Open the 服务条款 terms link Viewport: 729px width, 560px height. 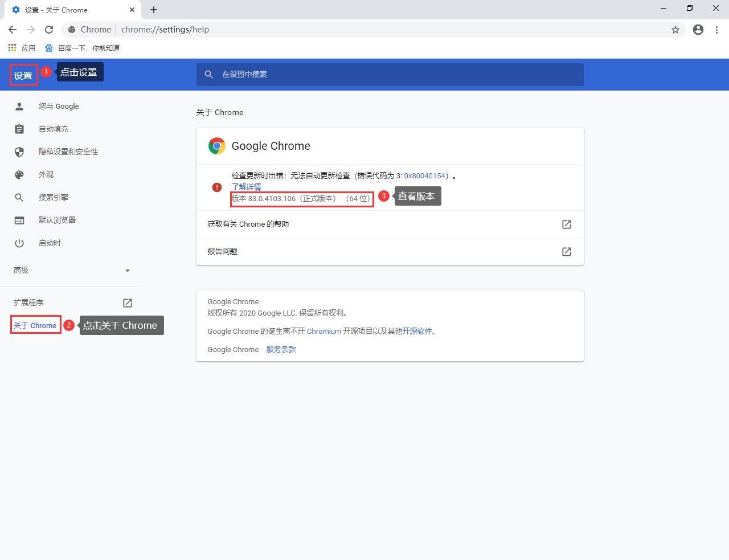pyautogui.click(x=281, y=350)
